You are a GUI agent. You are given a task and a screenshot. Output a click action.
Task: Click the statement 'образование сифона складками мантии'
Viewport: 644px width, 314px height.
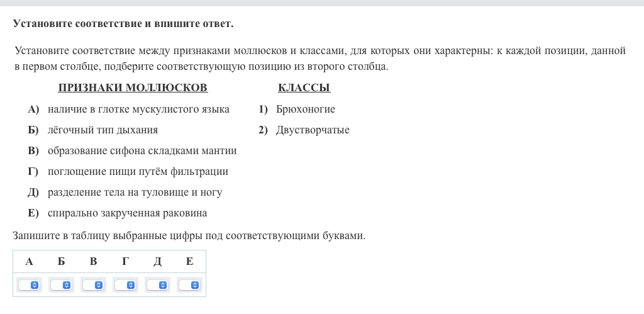click(142, 151)
